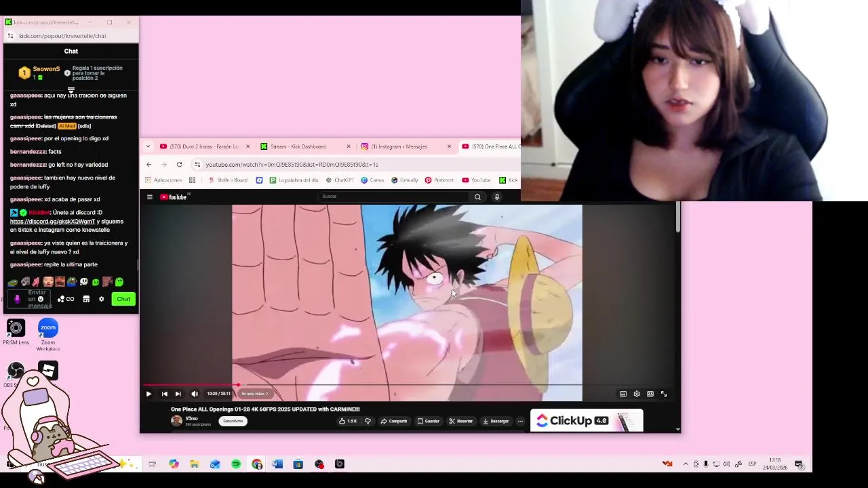Like the One Piece video

(x=348, y=421)
